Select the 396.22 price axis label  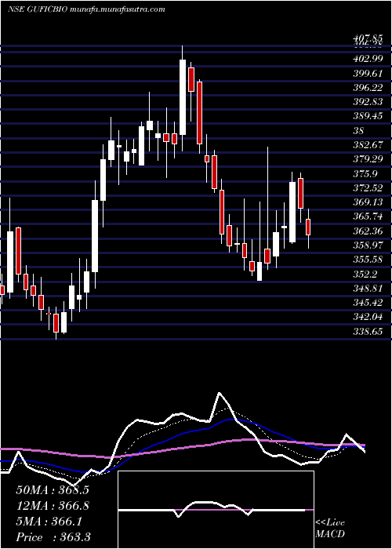[x=368, y=88]
